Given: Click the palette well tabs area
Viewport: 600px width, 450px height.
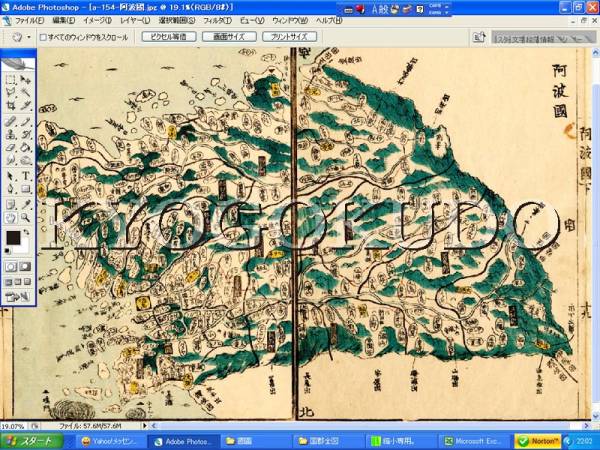Looking at the screenshot, I should click(x=544, y=38).
